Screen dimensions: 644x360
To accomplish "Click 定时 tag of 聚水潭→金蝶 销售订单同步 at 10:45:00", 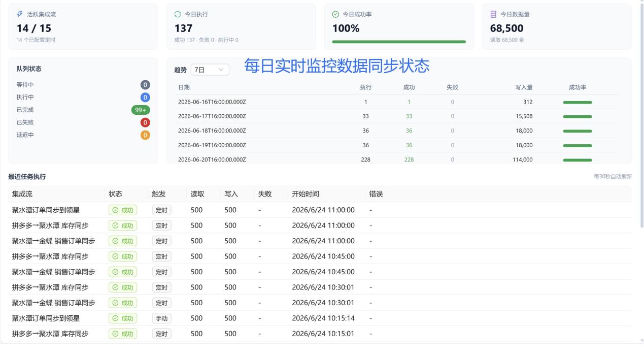I will 161,272.
